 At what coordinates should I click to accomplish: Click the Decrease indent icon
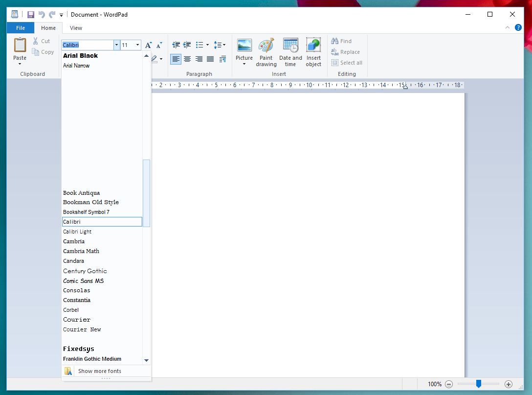[176, 45]
